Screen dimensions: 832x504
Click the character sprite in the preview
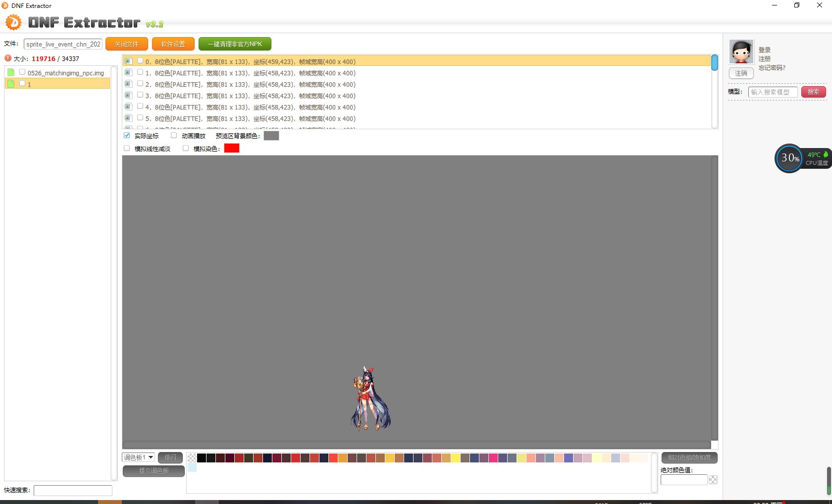(370, 399)
